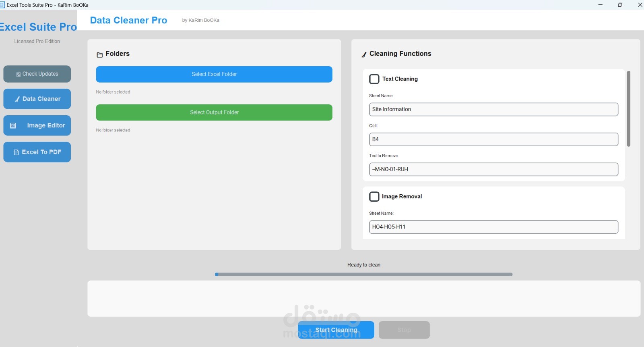Screen dimensions: 644x347
Task: Click the Data Cleaner Pro title
Action: tap(128, 20)
